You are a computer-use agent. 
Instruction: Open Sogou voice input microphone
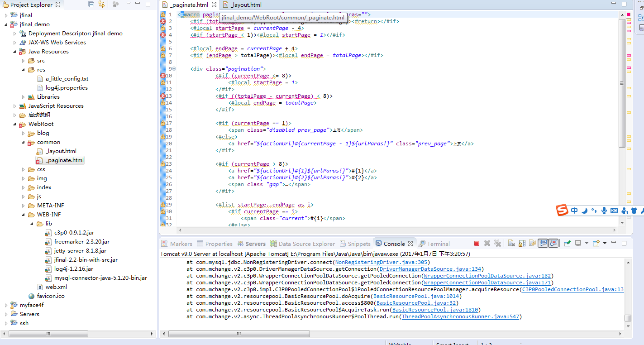point(604,211)
